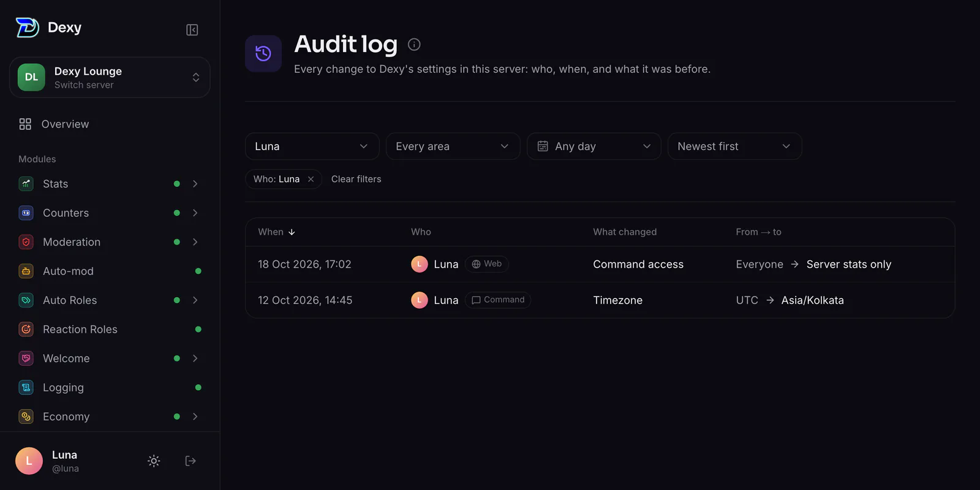Collapse the sidebar panel
Screen dimensions: 980x490
point(192,30)
